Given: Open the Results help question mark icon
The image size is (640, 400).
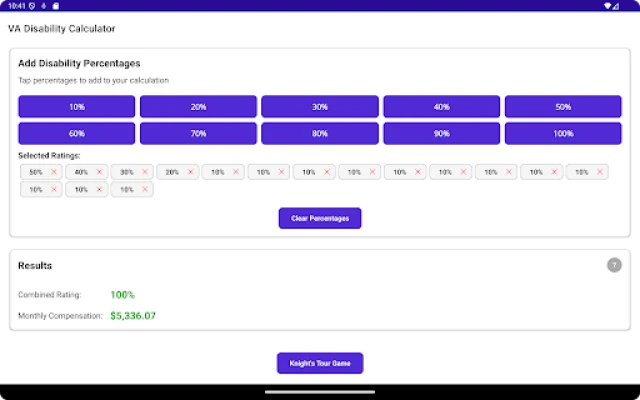Looking at the screenshot, I should coord(614,265).
